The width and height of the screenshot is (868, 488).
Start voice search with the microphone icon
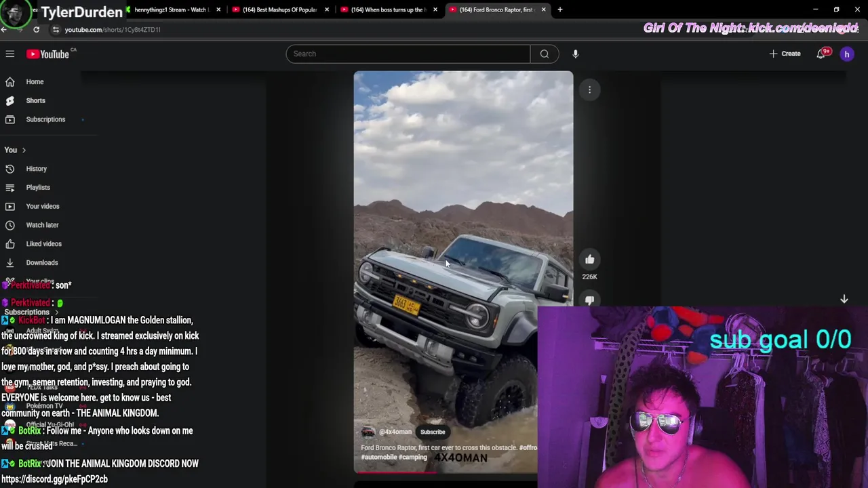click(575, 54)
